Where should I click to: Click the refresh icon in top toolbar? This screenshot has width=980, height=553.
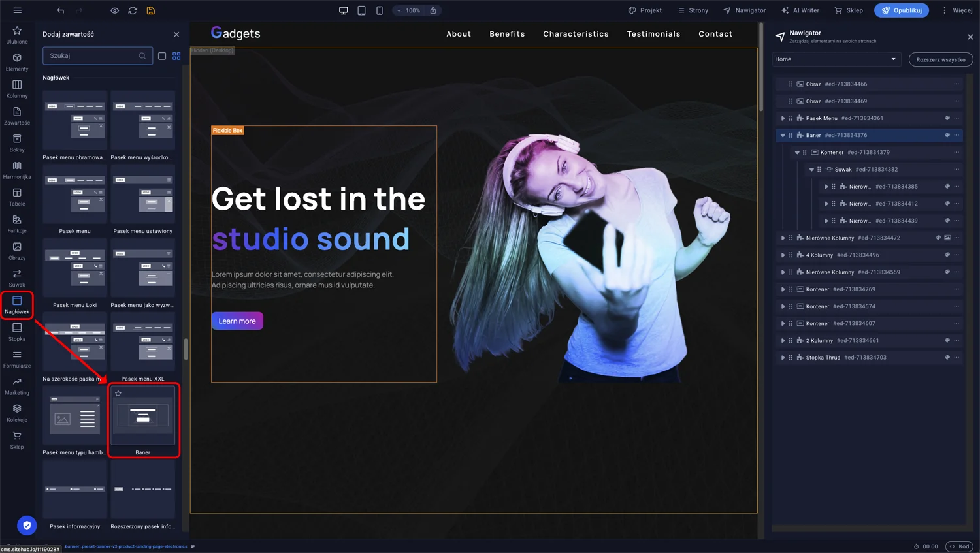(133, 10)
